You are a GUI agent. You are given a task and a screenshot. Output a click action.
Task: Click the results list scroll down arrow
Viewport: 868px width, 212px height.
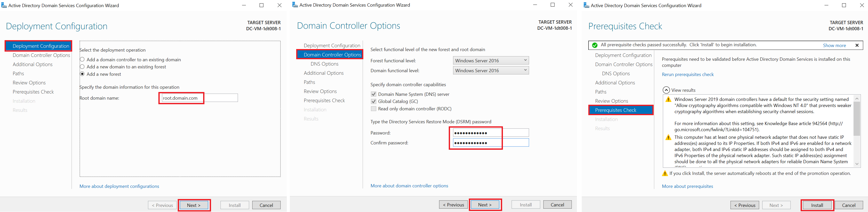(857, 164)
